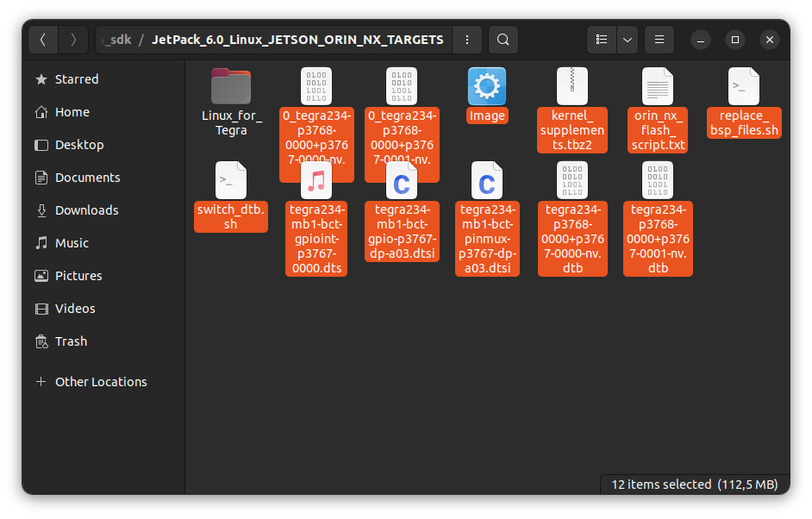The height and width of the screenshot is (519, 812).
Task: Open Pictures in the sidebar
Action: 103,276
